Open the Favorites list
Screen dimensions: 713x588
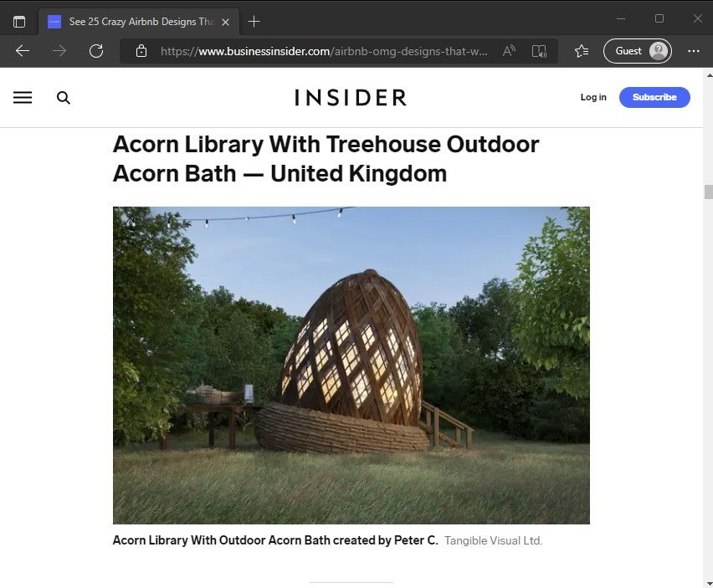(x=581, y=50)
